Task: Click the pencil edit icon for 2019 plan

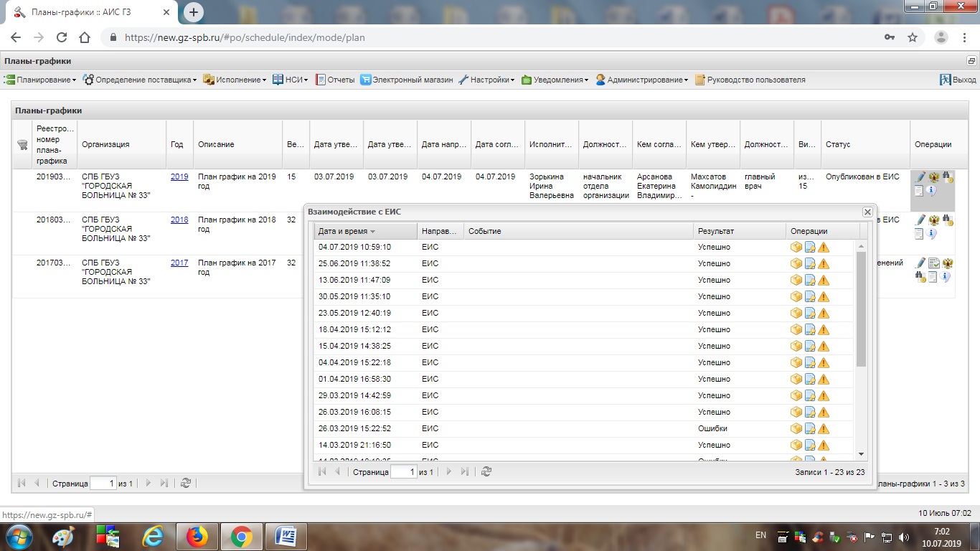Action: [921, 177]
